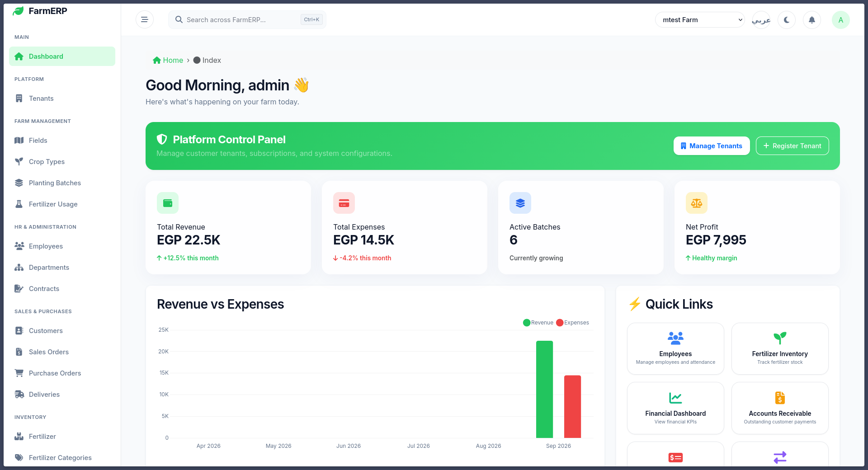The height and width of the screenshot is (470, 868).
Task: Go to Employees in the sidebar
Action: click(62, 246)
